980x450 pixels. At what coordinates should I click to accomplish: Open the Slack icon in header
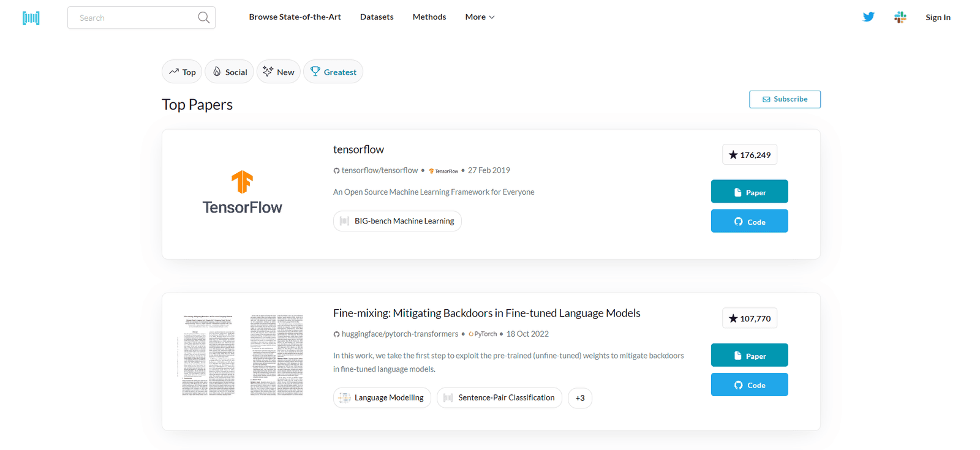tap(900, 17)
